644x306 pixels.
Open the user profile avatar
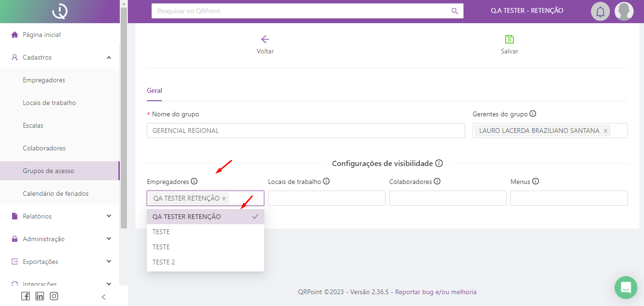click(624, 11)
